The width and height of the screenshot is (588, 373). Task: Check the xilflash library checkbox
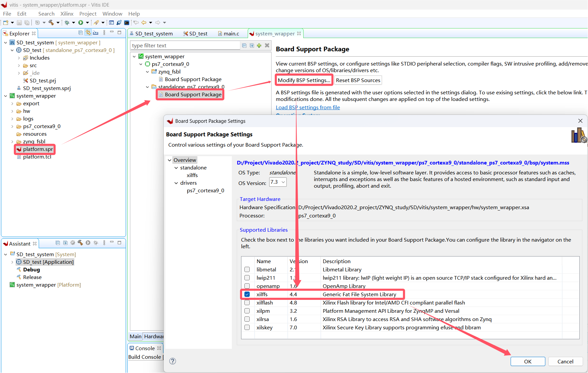point(247,303)
